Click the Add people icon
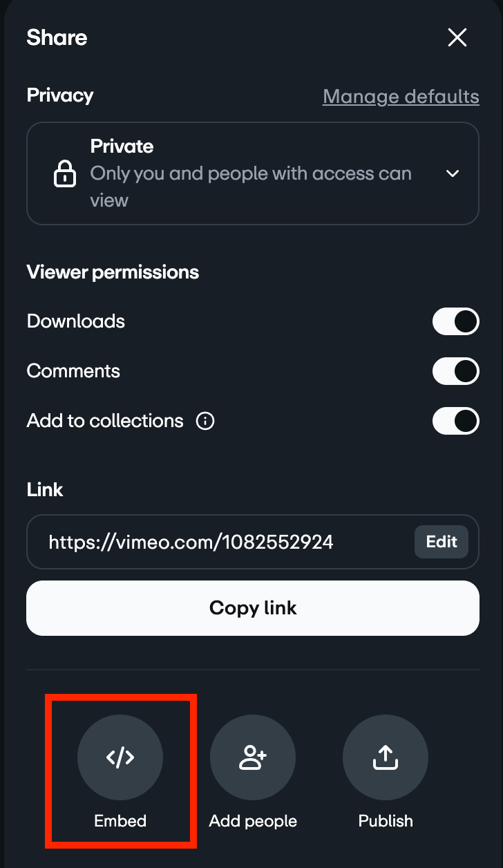Image resolution: width=503 pixels, height=868 pixels. [x=253, y=757]
